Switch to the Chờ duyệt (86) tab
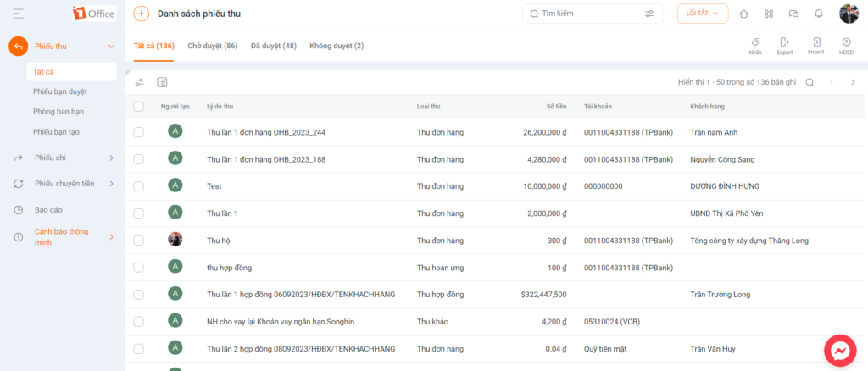 pyautogui.click(x=213, y=46)
